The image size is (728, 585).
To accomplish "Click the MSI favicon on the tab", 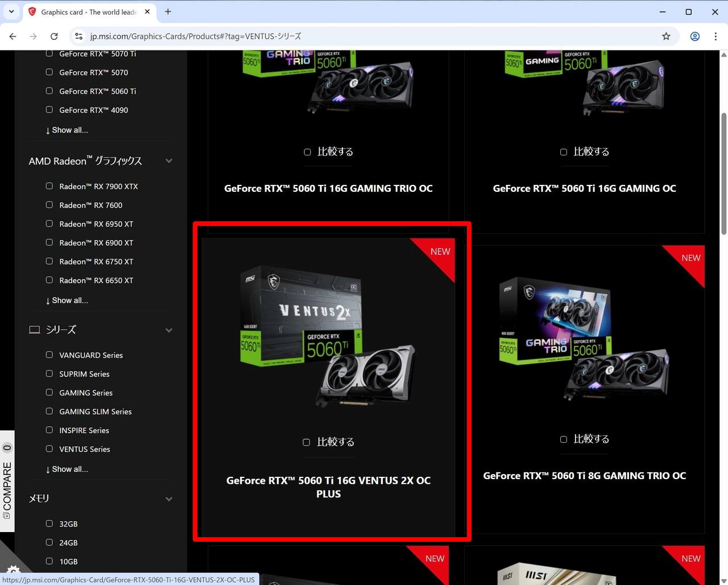I will pos(32,11).
